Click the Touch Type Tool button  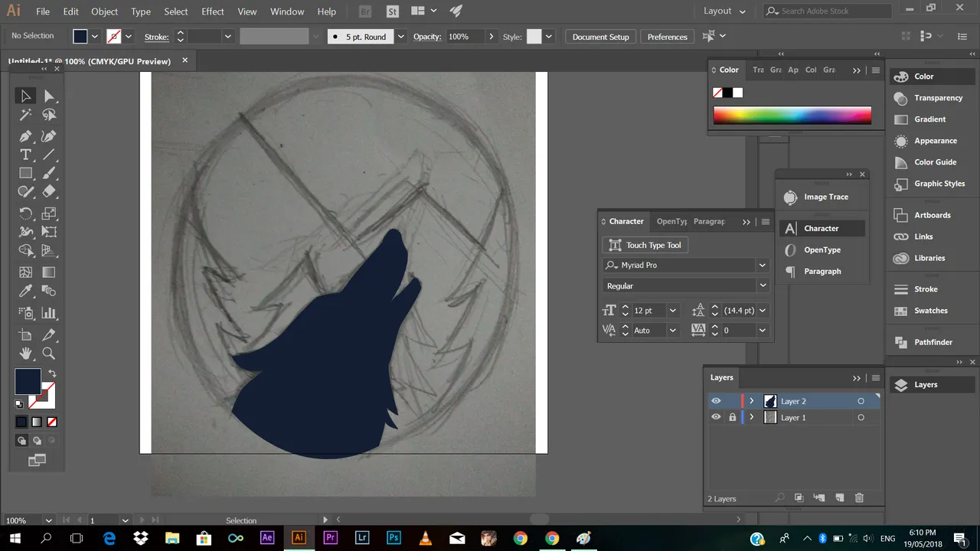coord(645,245)
